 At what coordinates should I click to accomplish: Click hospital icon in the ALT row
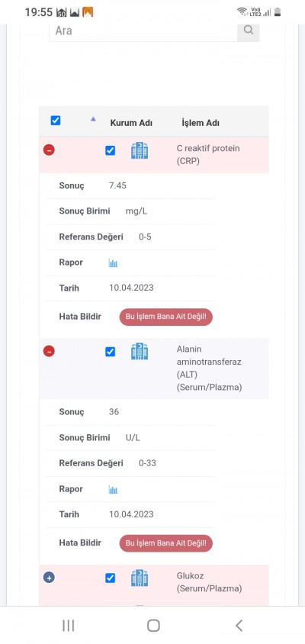[140, 352]
